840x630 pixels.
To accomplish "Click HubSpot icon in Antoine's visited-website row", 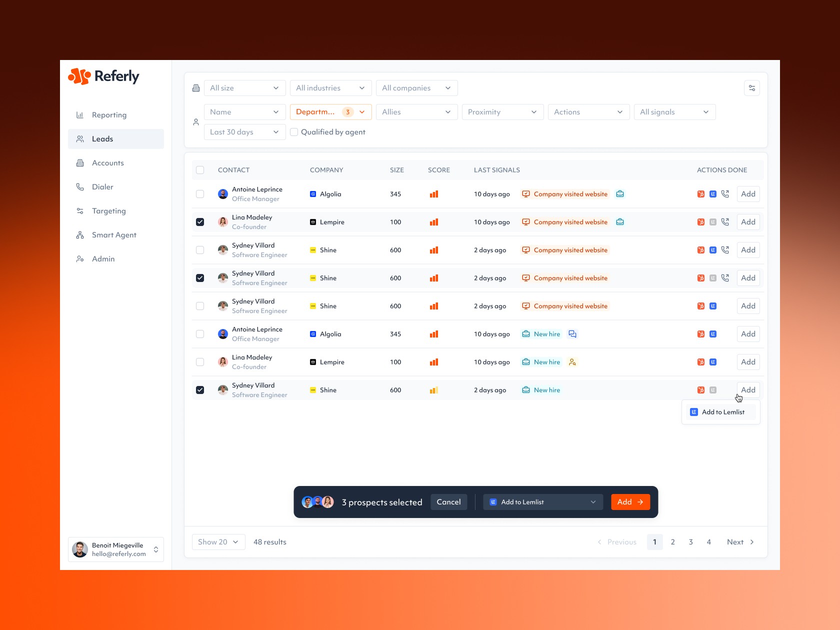I will [x=701, y=194].
